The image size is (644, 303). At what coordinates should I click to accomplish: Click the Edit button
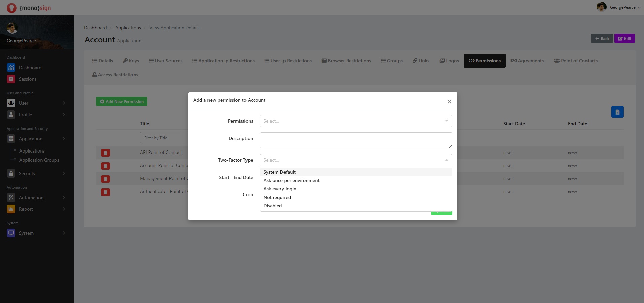pyautogui.click(x=624, y=38)
